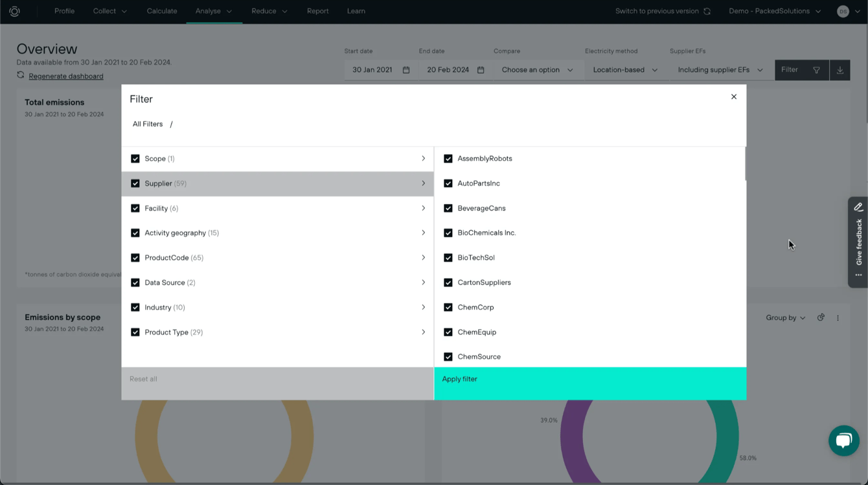Open the End date calendar icon
The height and width of the screenshot is (485, 868).
tap(480, 69)
